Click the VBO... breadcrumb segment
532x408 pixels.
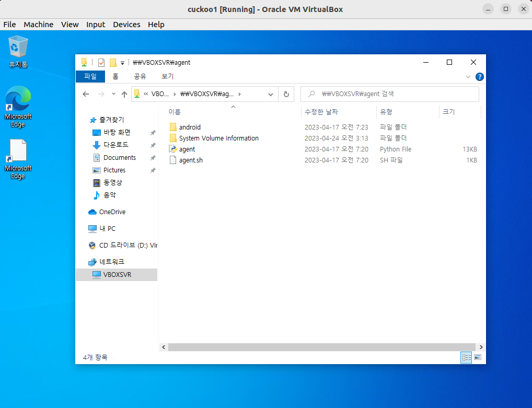coord(160,94)
